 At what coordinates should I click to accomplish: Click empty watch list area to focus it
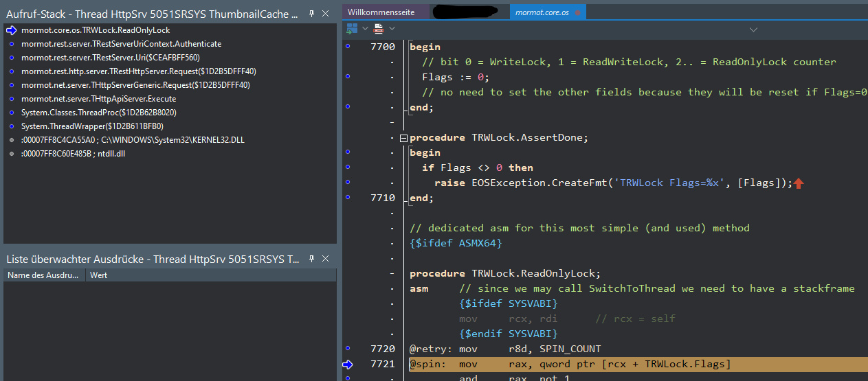pyautogui.click(x=170, y=330)
